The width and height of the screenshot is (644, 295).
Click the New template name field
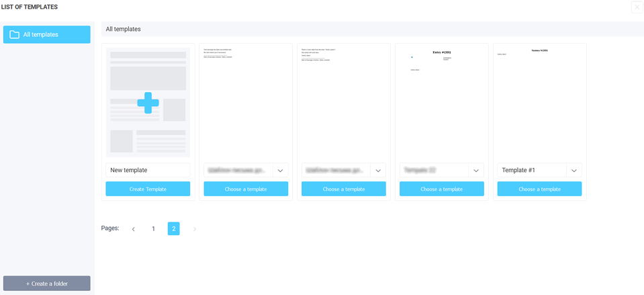click(148, 171)
